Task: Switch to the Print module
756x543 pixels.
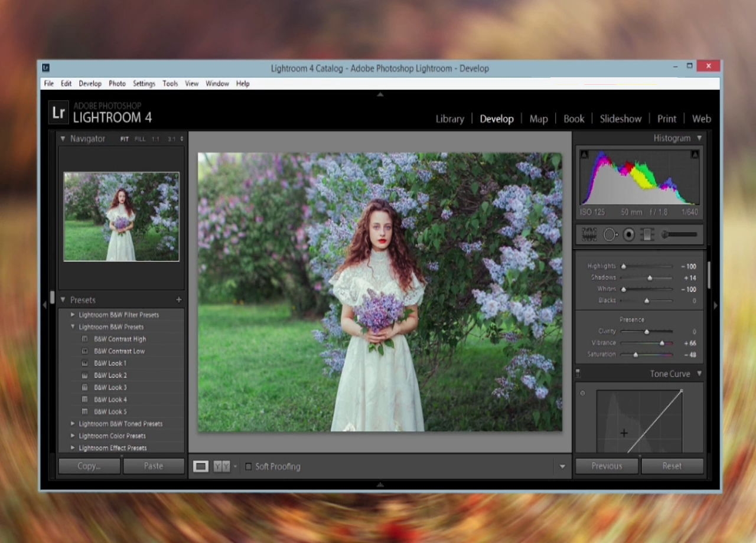Action: point(667,119)
